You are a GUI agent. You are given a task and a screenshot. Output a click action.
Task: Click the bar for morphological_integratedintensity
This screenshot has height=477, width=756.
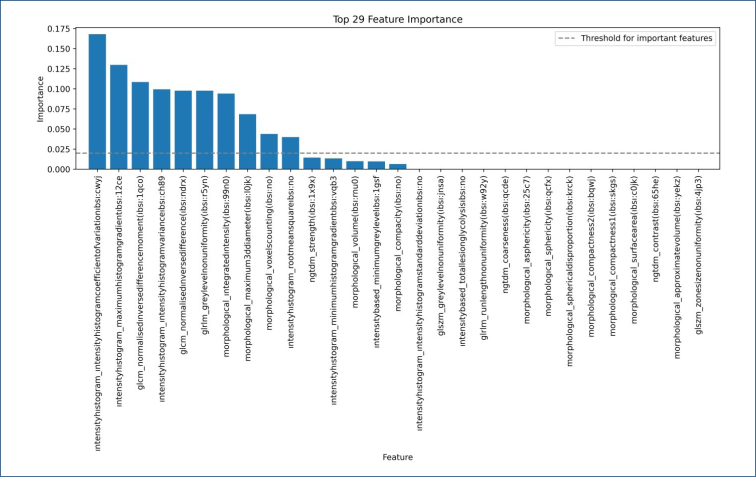tap(226, 132)
